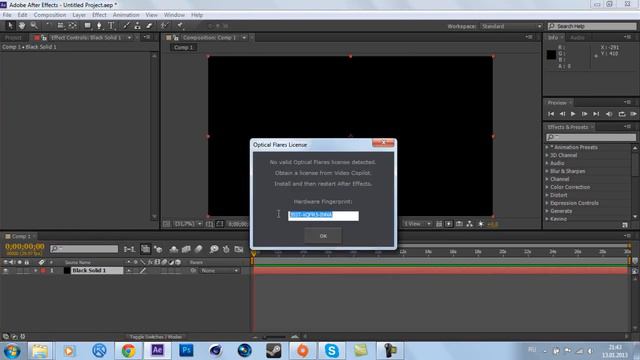
Task: Select the Pen tool
Action: (99, 26)
